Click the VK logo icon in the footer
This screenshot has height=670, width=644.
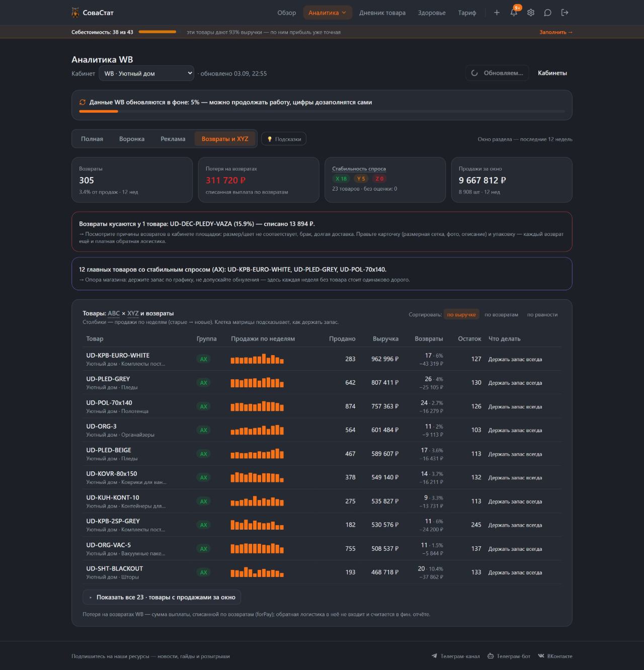[541, 656]
